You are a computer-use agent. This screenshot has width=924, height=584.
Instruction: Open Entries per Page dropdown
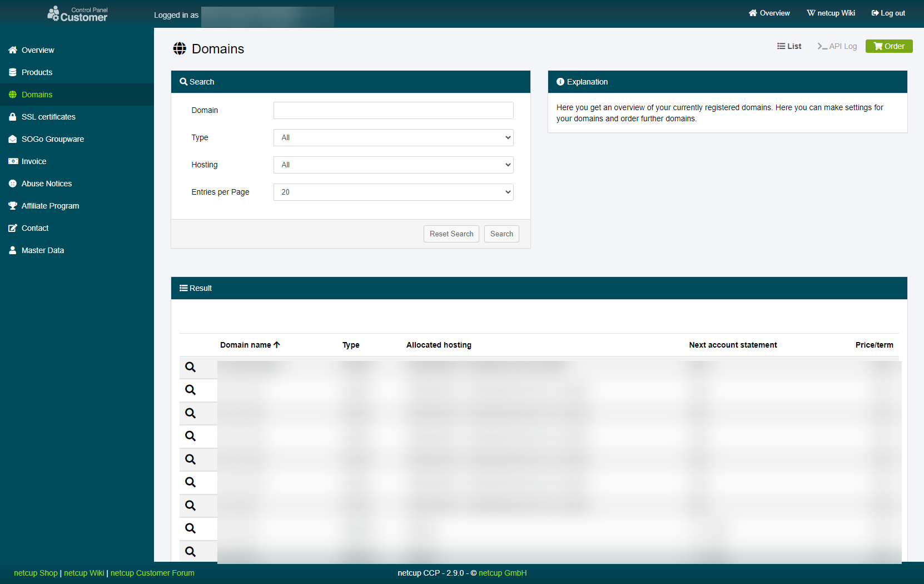click(x=393, y=192)
